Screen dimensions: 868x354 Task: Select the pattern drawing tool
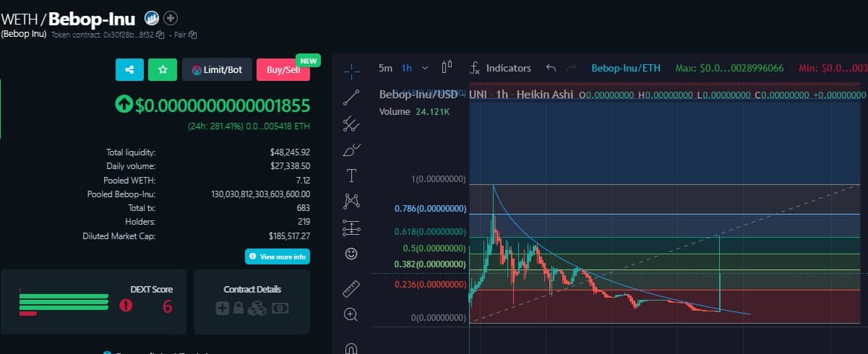tap(352, 202)
